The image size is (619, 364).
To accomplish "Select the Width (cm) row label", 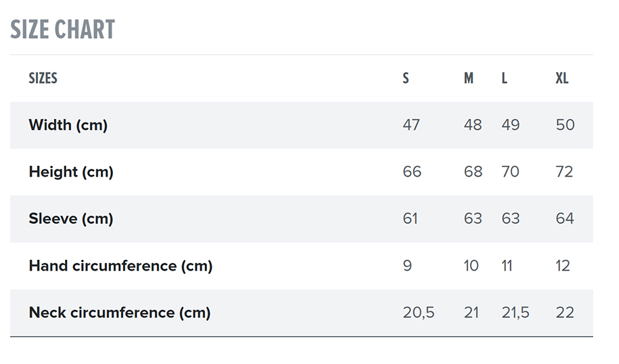I will click(68, 125).
